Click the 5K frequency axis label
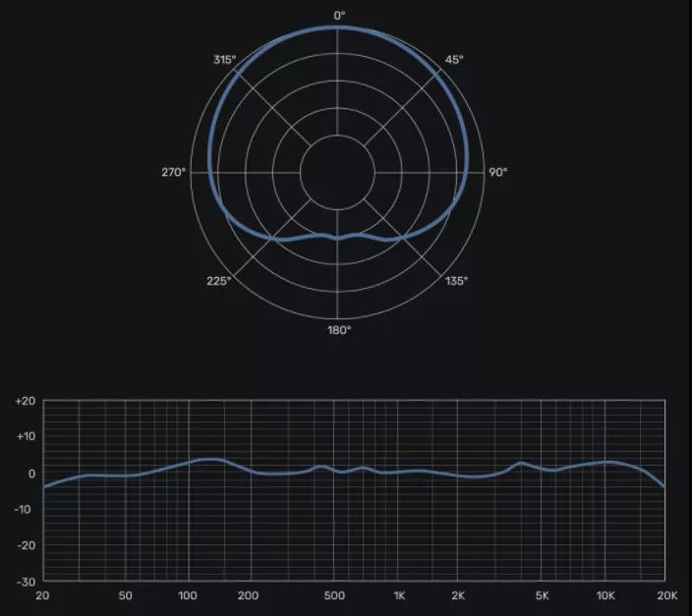Viewport: 692px width, 616px height. [x=542, y=595]
